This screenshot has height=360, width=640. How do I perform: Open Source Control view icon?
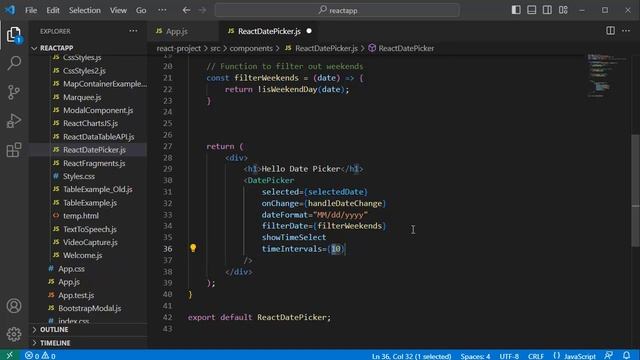(x=14, y=92)
